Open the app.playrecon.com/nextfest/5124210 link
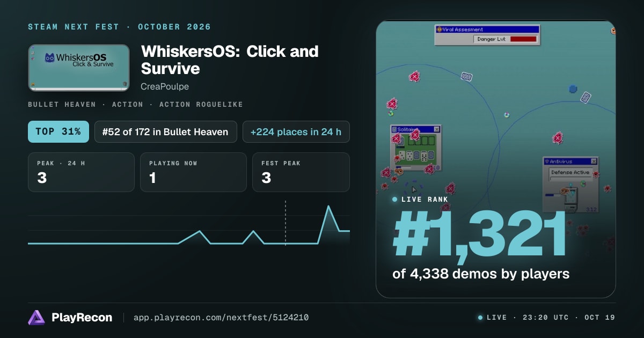 [x=221, y=318]
